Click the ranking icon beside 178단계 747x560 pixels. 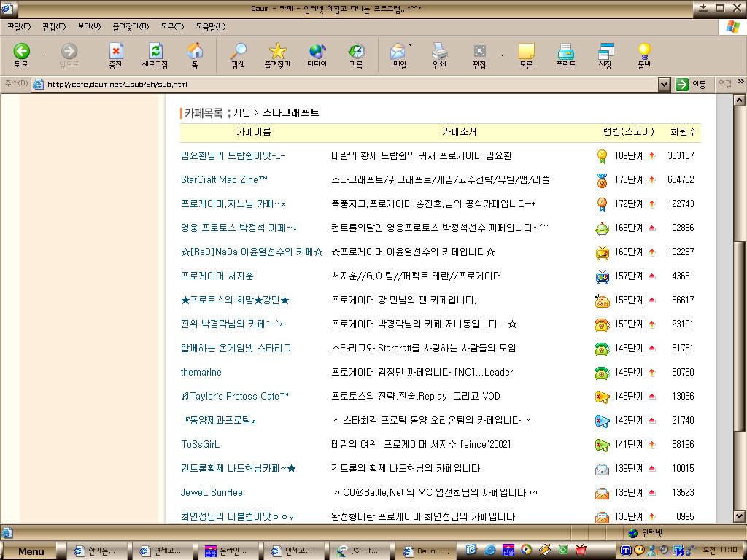[602, 180]
